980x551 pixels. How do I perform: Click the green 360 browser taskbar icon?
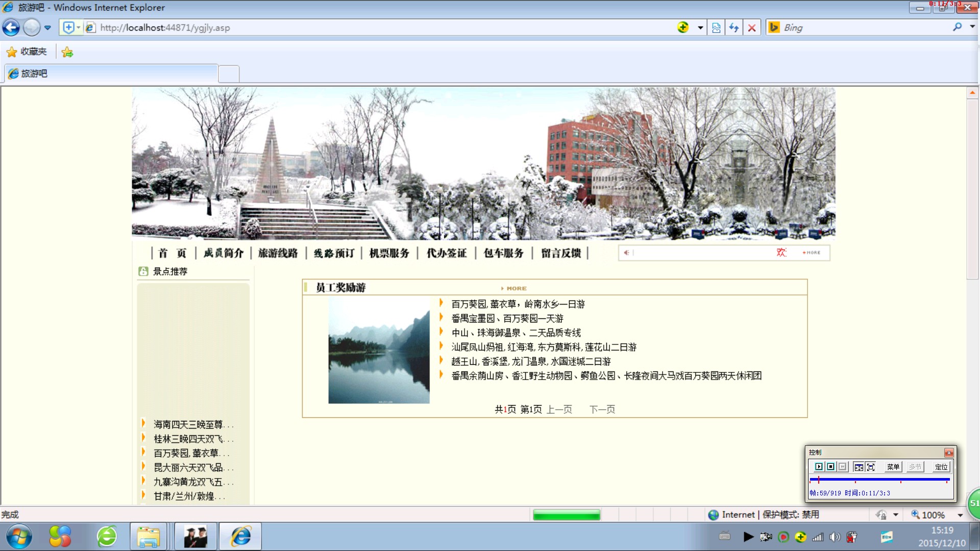tap(107, 537)
